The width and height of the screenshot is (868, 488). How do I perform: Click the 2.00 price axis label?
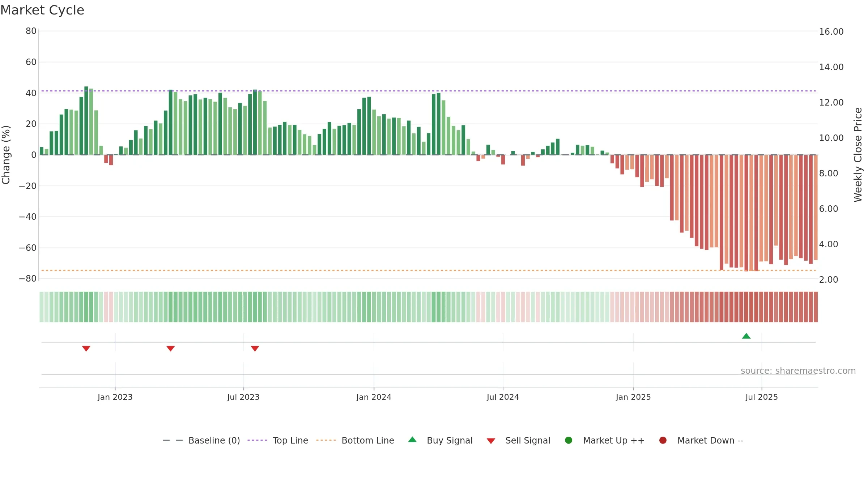tap(828, 279)
